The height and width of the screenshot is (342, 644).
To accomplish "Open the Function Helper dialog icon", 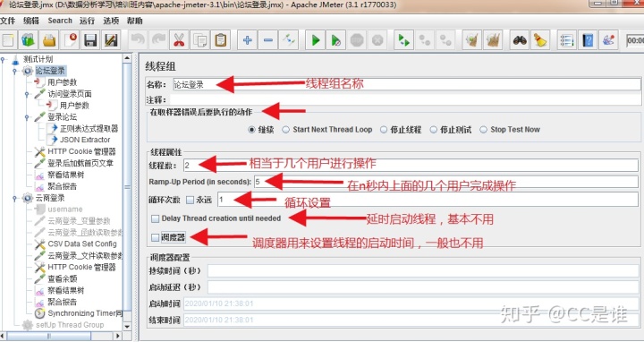I will click(567, 40).
